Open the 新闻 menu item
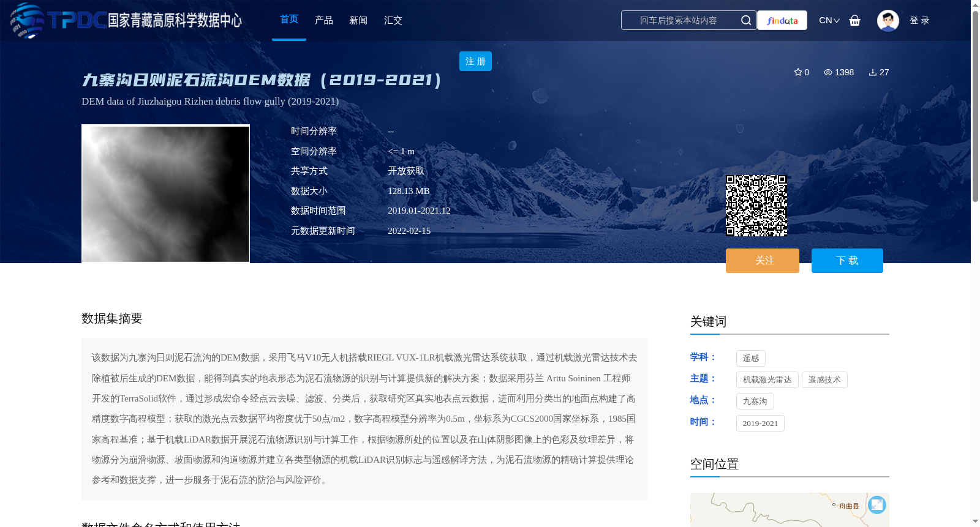 click(358, 20)
